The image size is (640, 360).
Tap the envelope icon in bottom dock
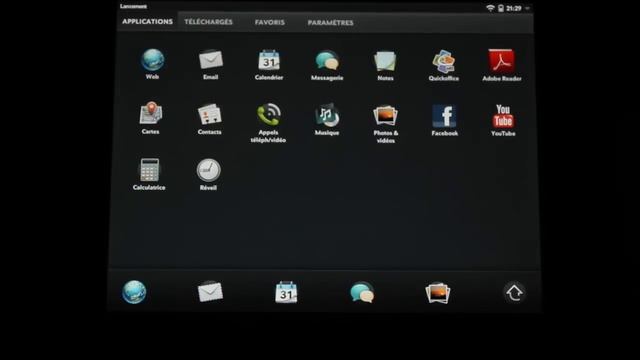coord(210,292)
